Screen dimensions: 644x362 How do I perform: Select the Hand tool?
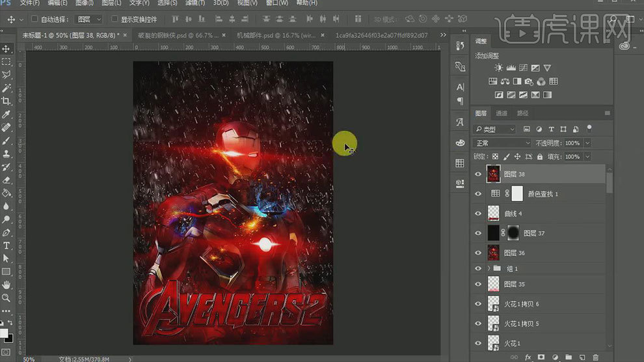(x=7, y=285)
